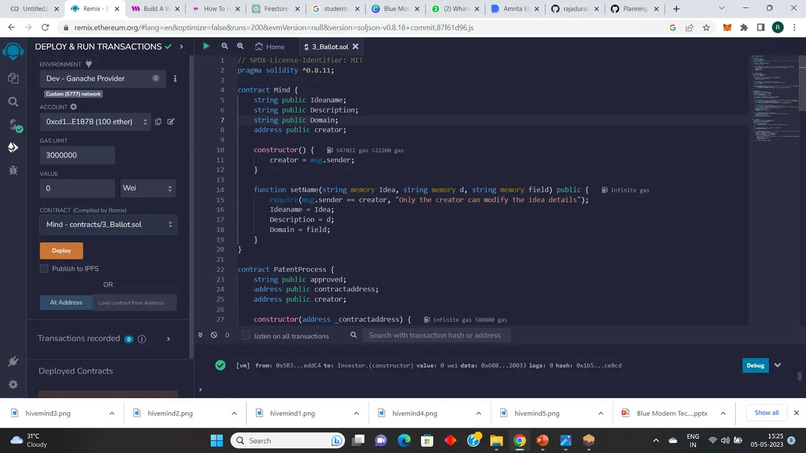Open the Solidity compiler sidebar icon

pyautogui.click(x=14, y=125)
